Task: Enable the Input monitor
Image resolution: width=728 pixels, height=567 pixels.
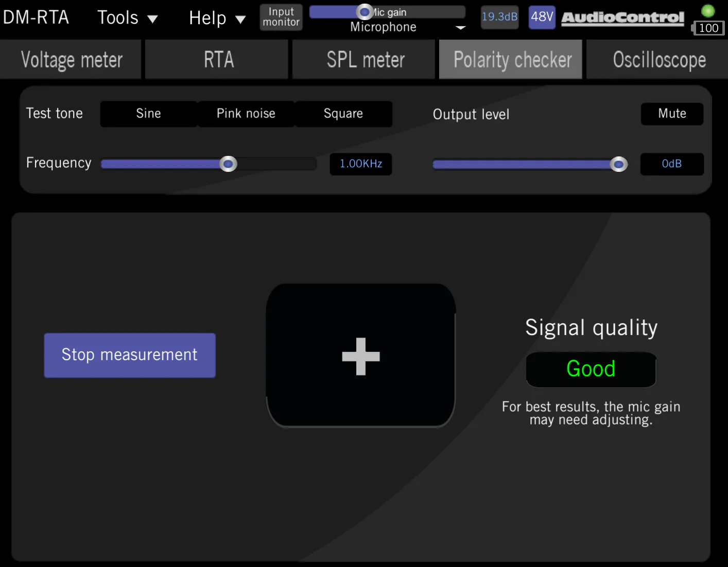Action: pyautogui.click(x=281, y=17)
